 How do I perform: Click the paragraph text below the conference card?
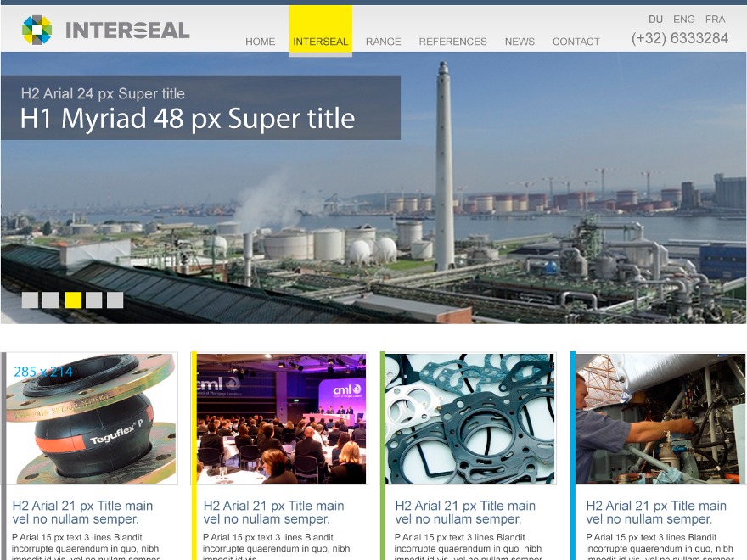277,546
